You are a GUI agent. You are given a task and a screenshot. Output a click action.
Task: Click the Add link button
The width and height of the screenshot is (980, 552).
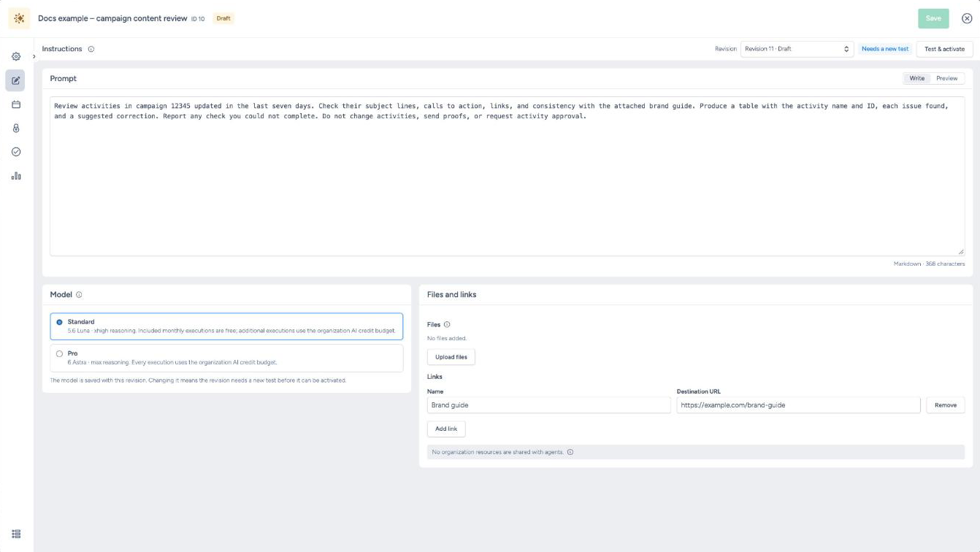pos(446,429)
